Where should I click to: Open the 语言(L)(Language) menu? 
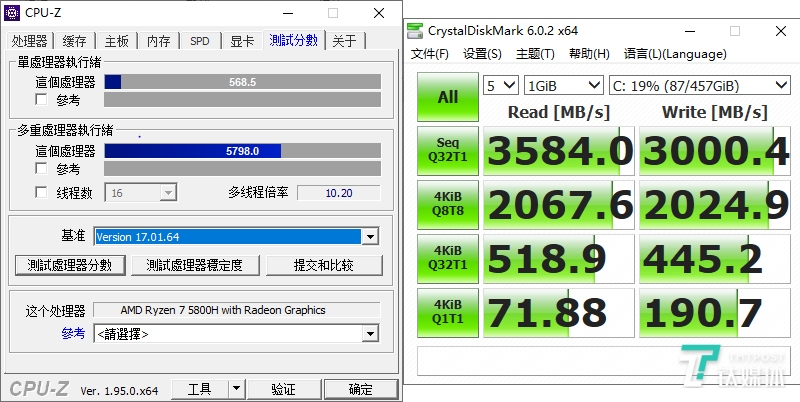click(675, 54)
